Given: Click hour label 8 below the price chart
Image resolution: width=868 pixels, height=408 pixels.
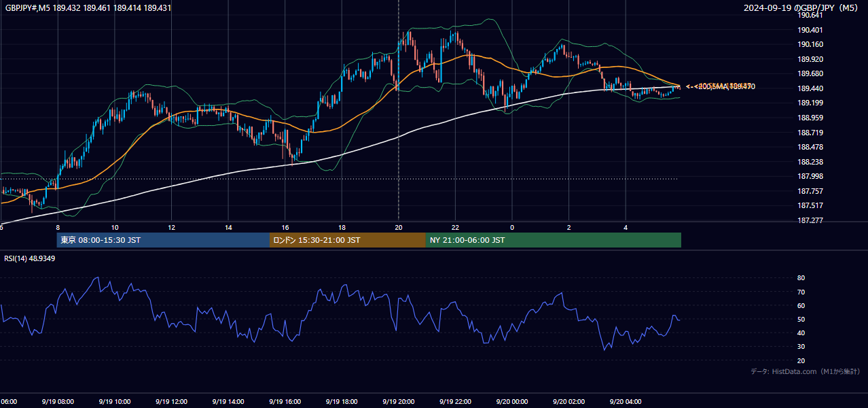Looking at the screenshot, I should (58, 227).
